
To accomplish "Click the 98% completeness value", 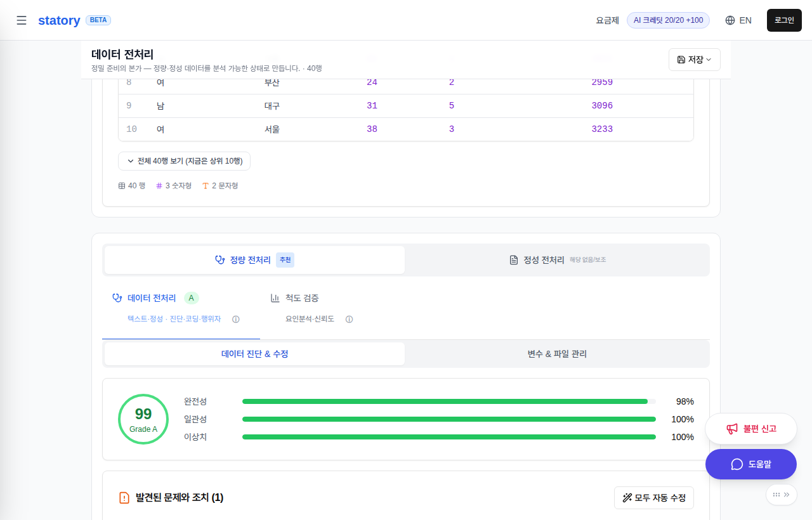I will click(x=685, y=401).
